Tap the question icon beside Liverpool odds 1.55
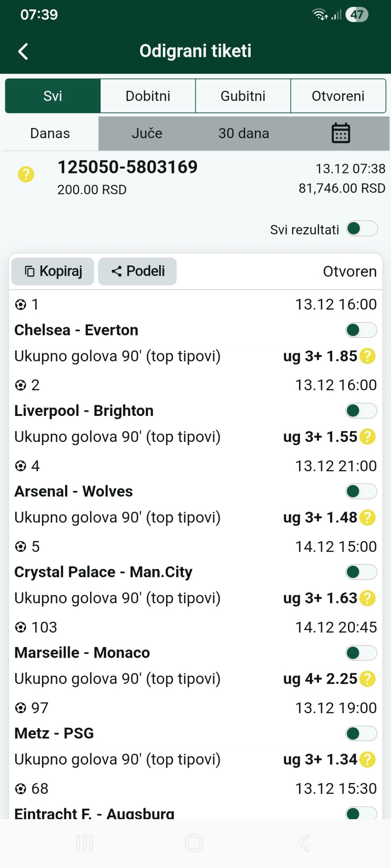 (367, 437)
